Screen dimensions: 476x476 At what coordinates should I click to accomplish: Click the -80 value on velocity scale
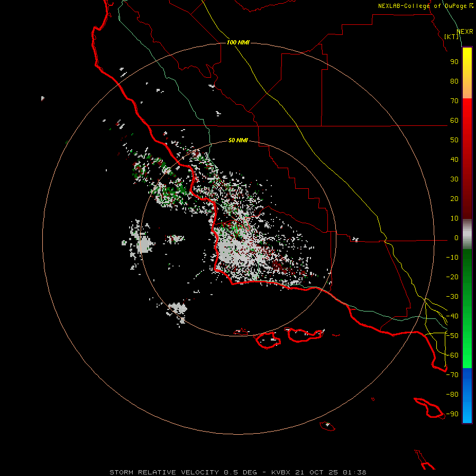452,395
